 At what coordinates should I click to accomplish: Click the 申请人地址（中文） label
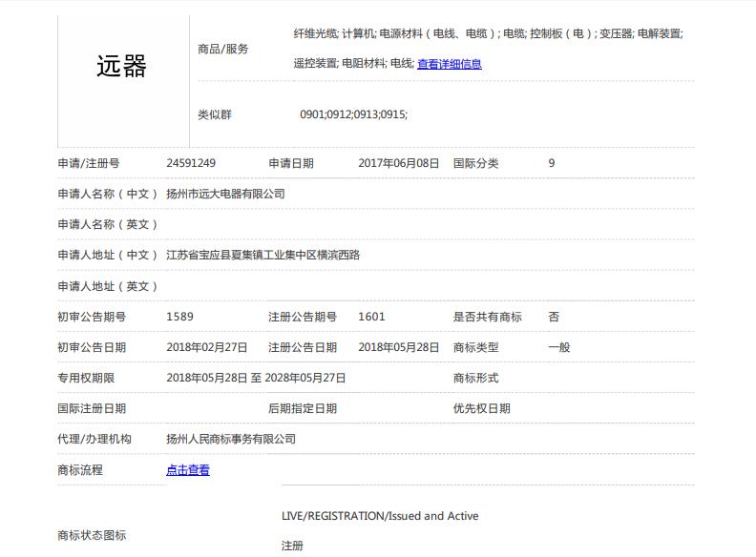tap(108, 255)
